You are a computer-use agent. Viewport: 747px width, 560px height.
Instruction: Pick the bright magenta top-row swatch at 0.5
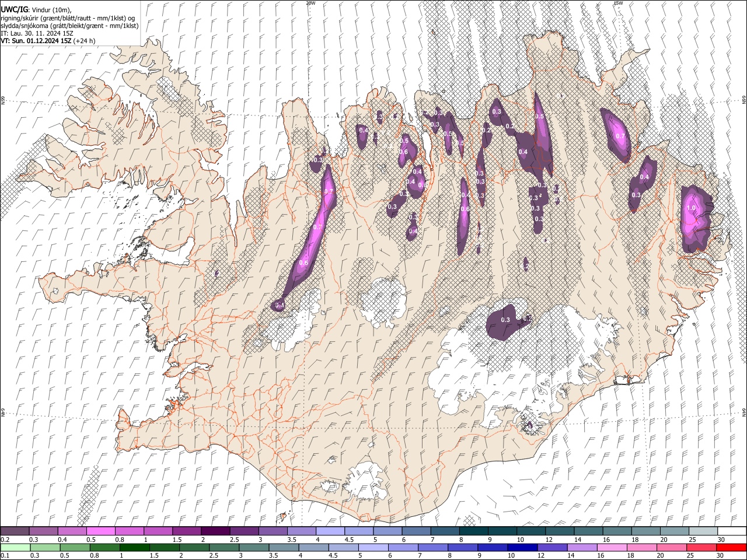click(x=100, y=531)
